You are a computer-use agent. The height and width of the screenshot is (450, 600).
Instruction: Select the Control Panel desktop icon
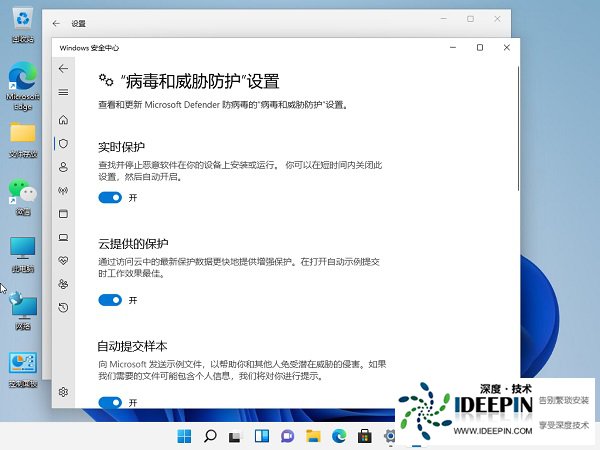pos(23,370)
